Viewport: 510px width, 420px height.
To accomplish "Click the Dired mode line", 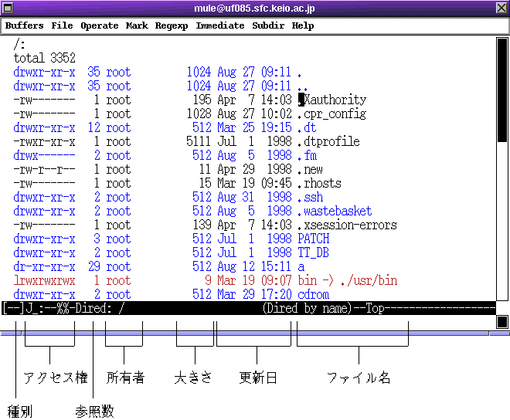I will (247, 308).
